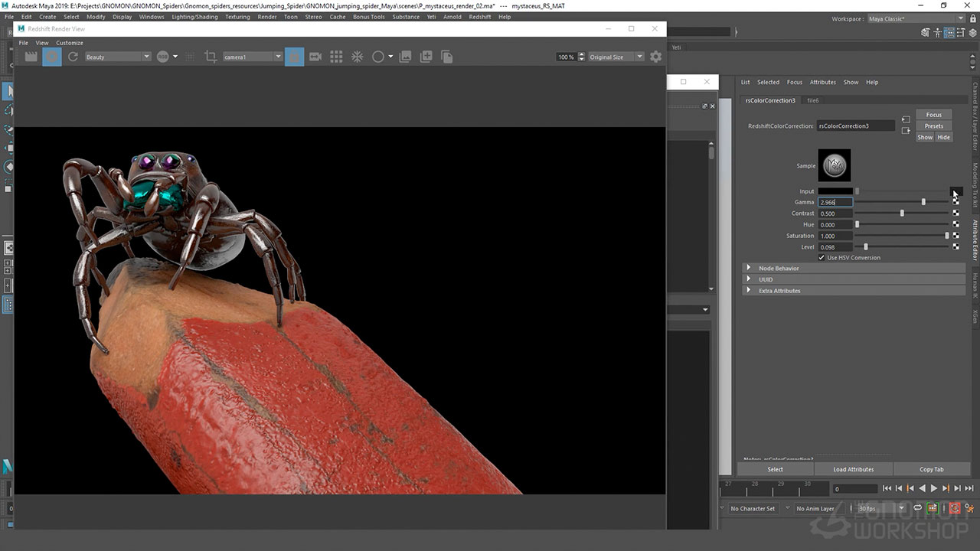
Task: Open character controls running figure icon
Action: [969, 508]
